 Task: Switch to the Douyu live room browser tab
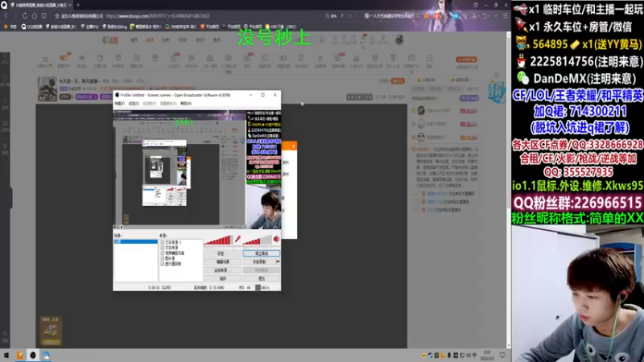click(x=39, y=5)
